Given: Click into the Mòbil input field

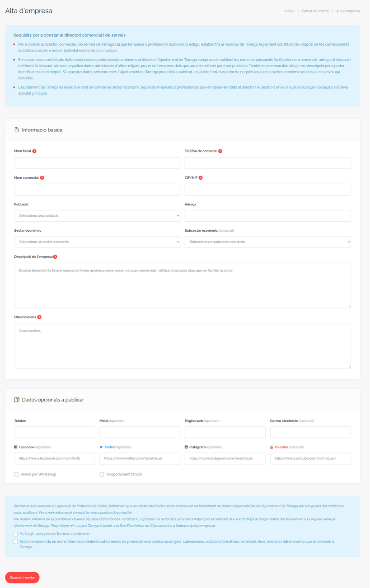Looking at the screenshot, I should [140, 432].
